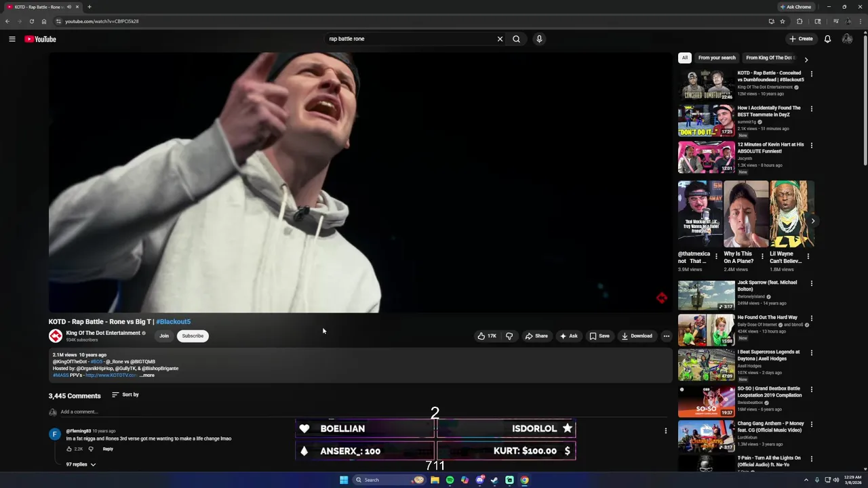
Task: Open Discord from the taskbar
Action: [479, 480]
